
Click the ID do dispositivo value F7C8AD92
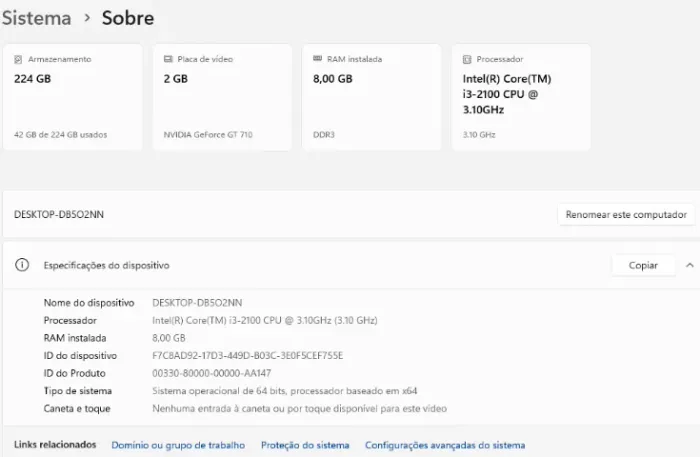pyautogui.click(x=247, y=356)
